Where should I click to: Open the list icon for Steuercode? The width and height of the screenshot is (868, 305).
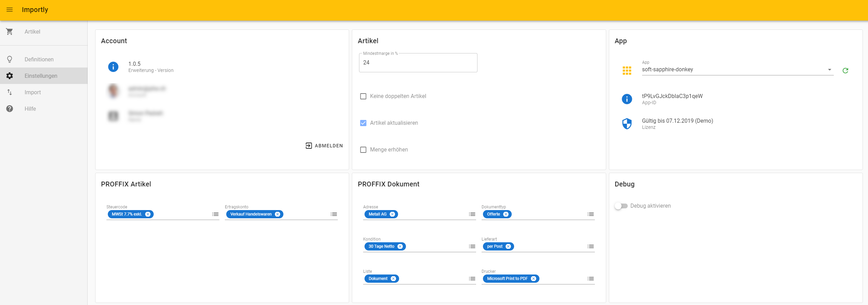(x=215, y=214)
